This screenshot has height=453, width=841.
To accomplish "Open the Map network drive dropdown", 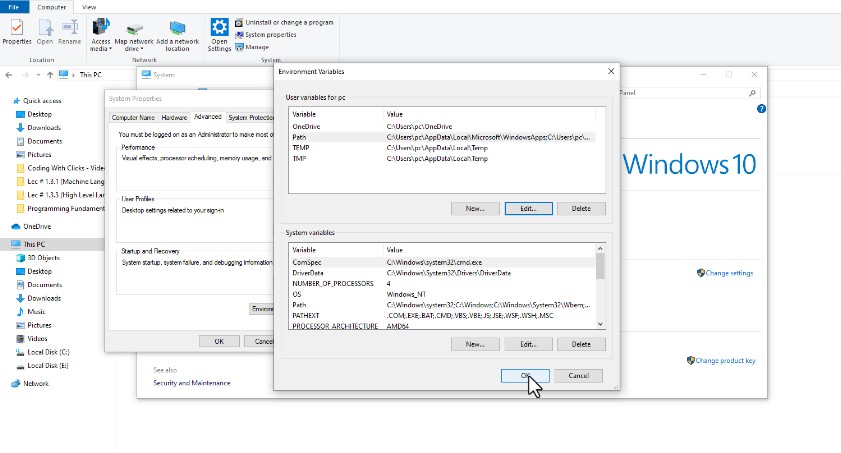I will point(134,36).
